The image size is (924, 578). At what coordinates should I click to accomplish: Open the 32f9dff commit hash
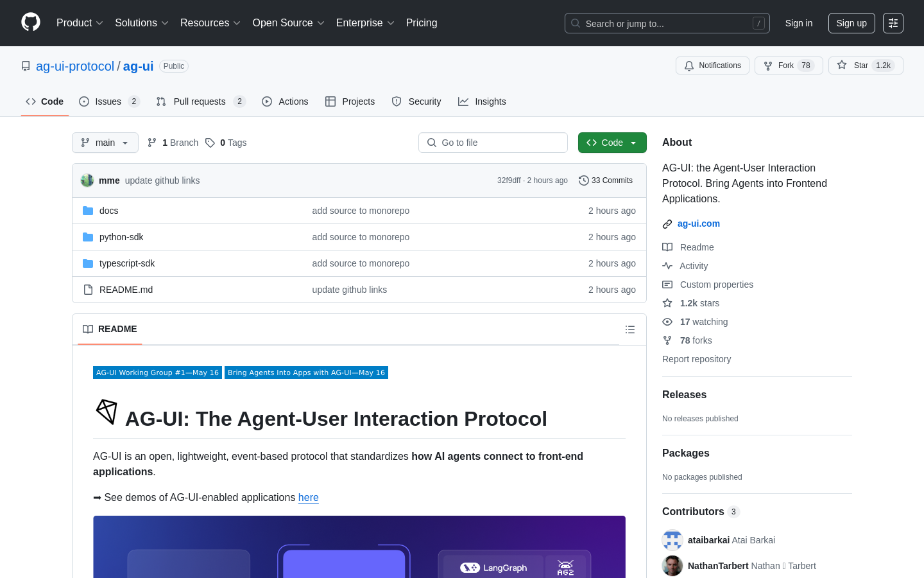[x=509, y=180]
